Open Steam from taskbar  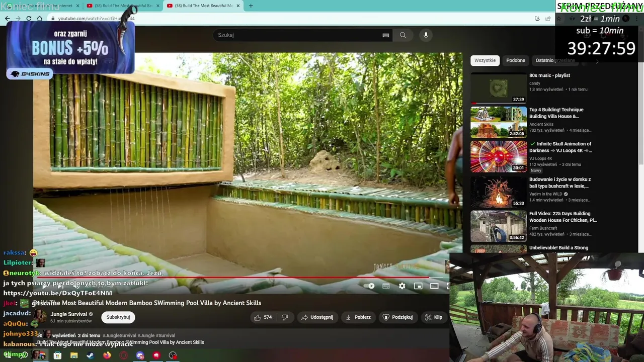(x=90, y=355)
